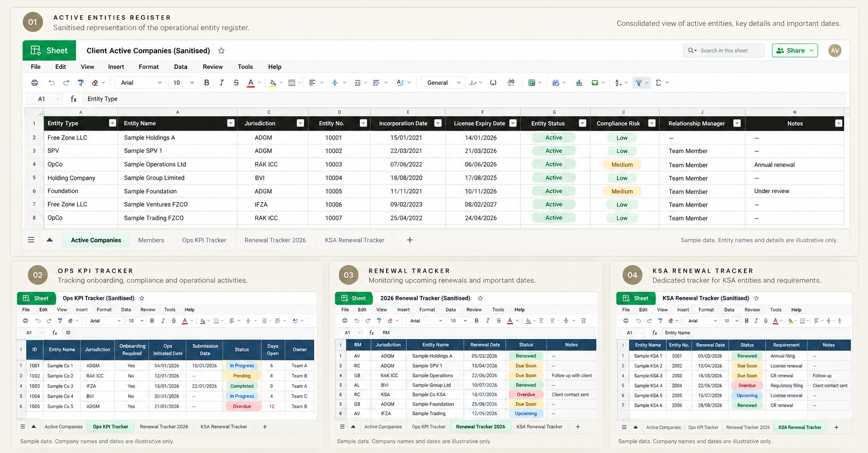The image size is (868, 453).
Task: Click the AutoSum sigma icon in Client Active Companies
Action: coord(658,82)
